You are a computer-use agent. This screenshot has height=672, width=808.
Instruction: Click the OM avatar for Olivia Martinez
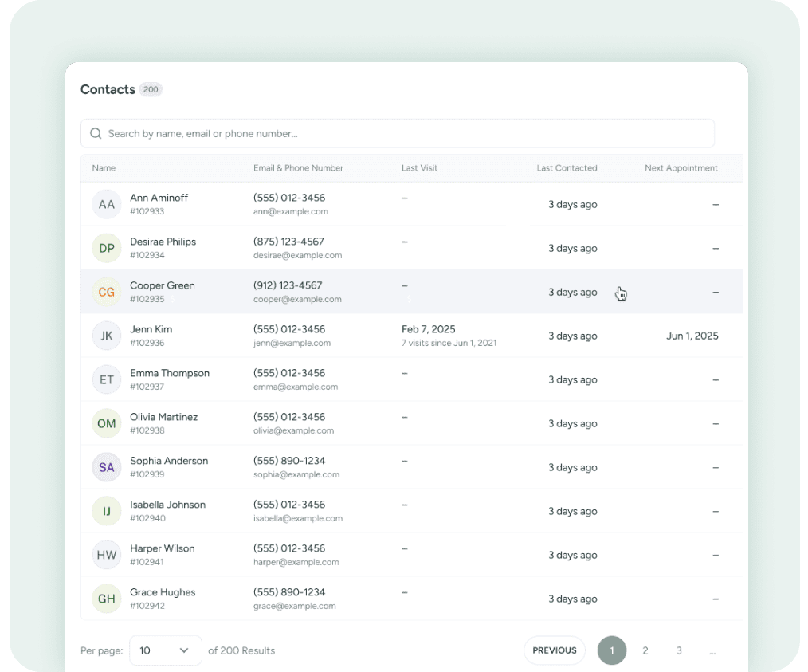point(107,424)
